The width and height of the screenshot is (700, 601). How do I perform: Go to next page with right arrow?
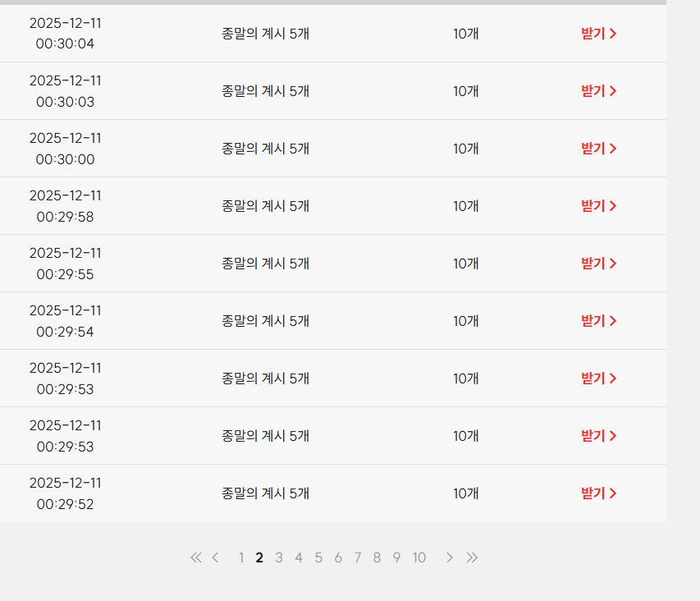[x=449, y=557]
